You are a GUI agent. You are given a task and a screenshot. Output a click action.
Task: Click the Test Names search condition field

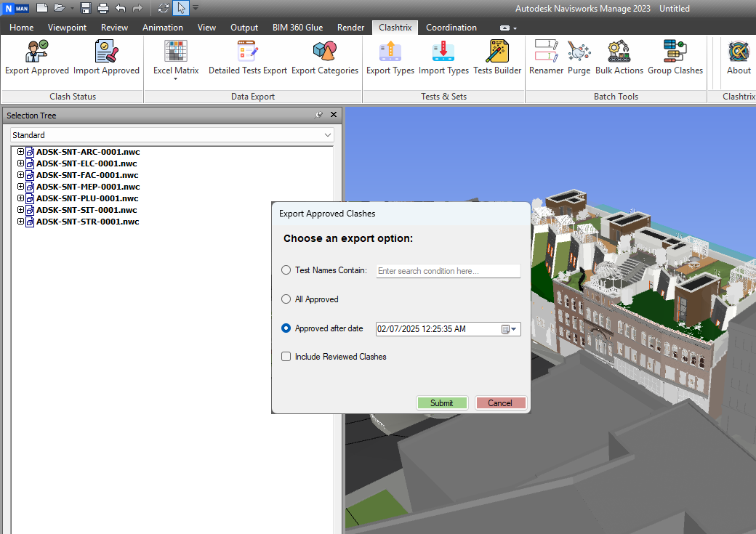pos(448,271)
